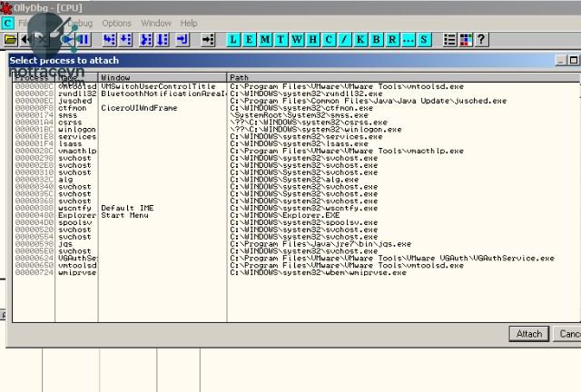Select svchost process with ID 000005E0
Screen dimensions: 581x392
[297, 251]
